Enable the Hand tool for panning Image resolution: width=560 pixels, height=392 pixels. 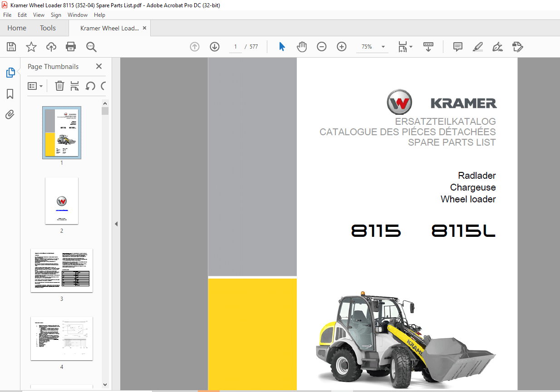[301, 47]
